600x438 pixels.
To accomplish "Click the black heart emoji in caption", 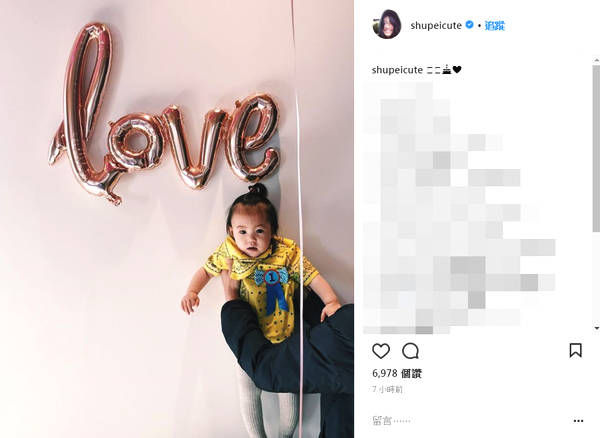I will pyautogui.click(x=457, y=70).
